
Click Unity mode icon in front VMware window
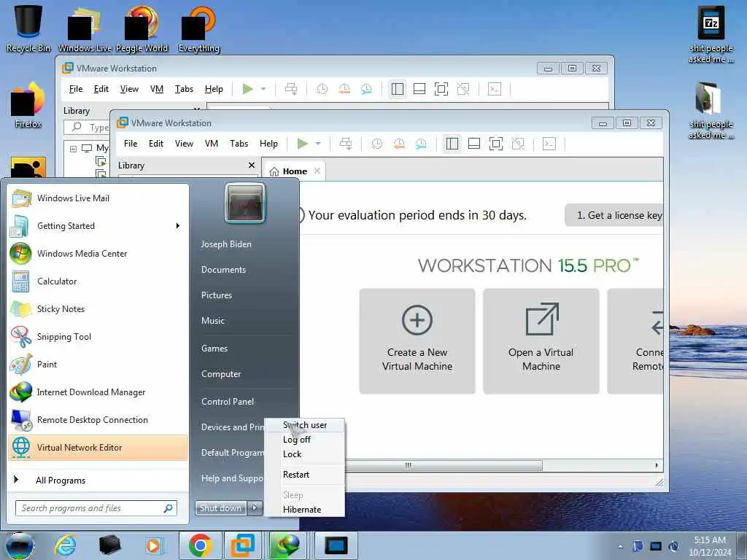(x=518, y=144)
